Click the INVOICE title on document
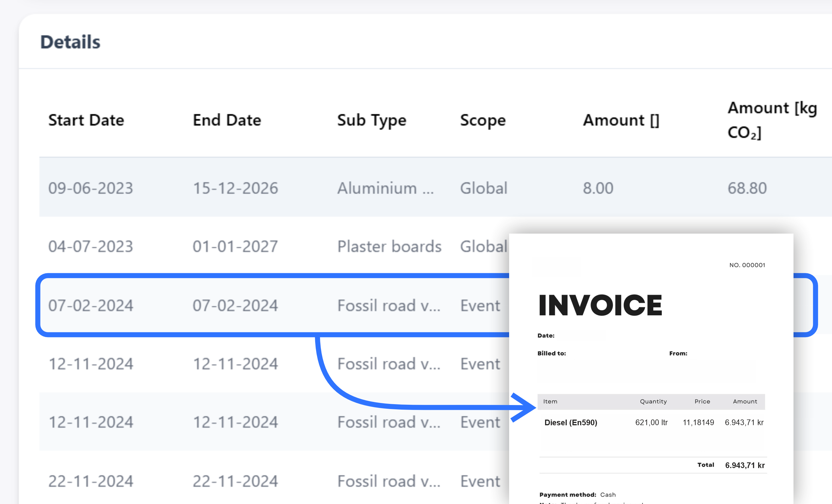832x504 pixels. click(x=600, y=305)
